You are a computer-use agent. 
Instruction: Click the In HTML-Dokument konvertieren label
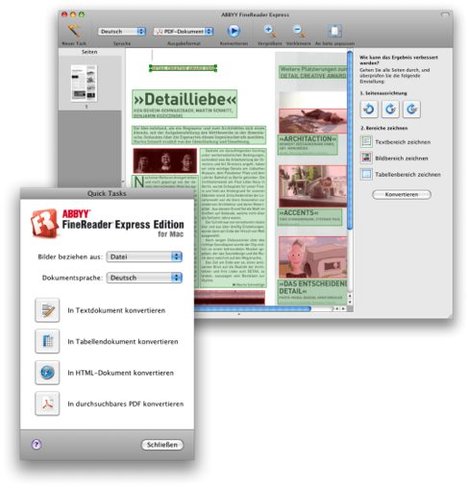click(x=120, y=373)
